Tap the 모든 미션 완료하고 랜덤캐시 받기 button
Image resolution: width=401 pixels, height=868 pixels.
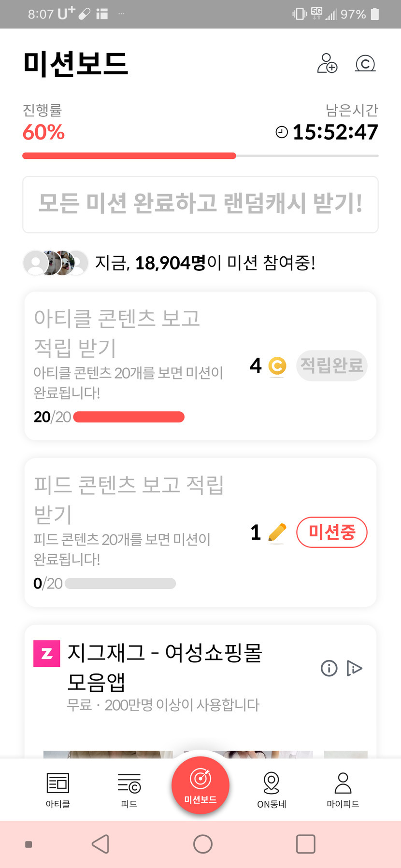point(200,204)
